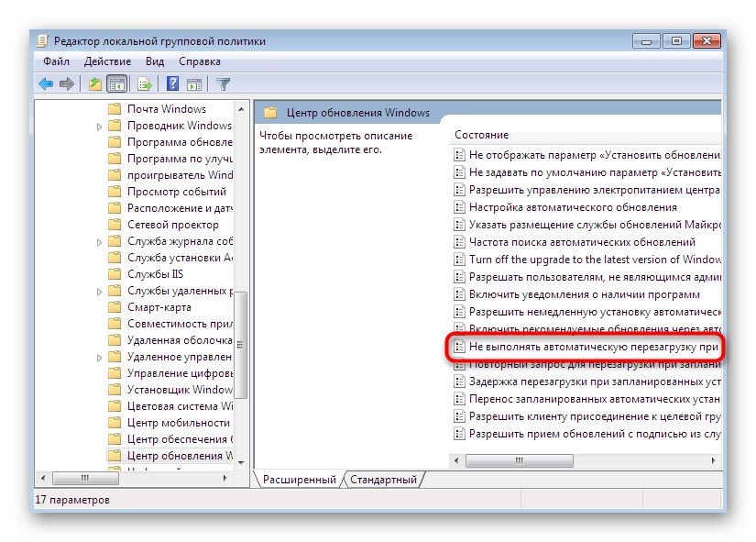The width and height of the screenshot is (756, 542).
Task: Click the Filter funnel toolbar icon
Action: coord(223,84)
